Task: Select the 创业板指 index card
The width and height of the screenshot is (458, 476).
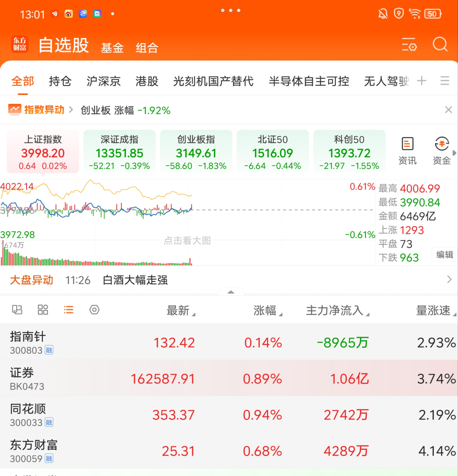Action: (x=196, y=152)
